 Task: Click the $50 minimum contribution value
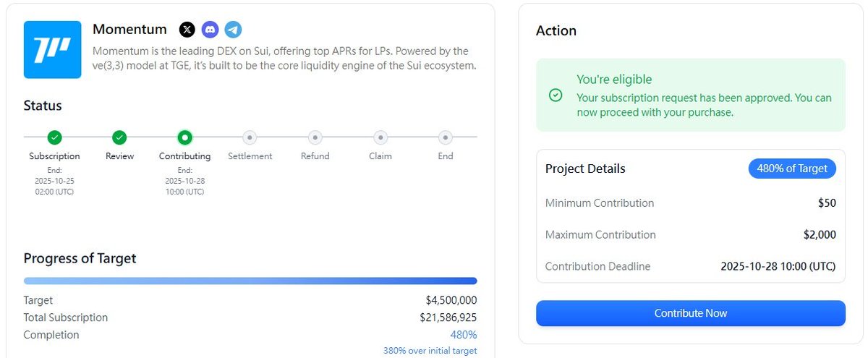[827, 203]
